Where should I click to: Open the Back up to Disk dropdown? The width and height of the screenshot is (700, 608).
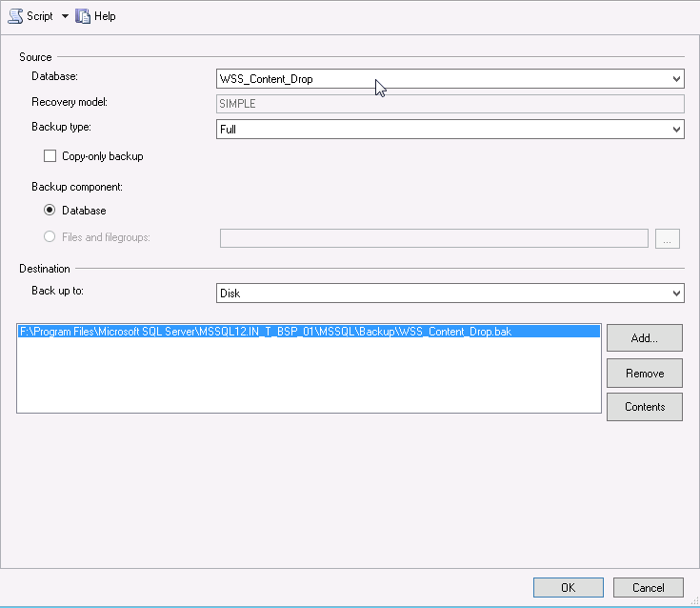(x=450, y=294)
